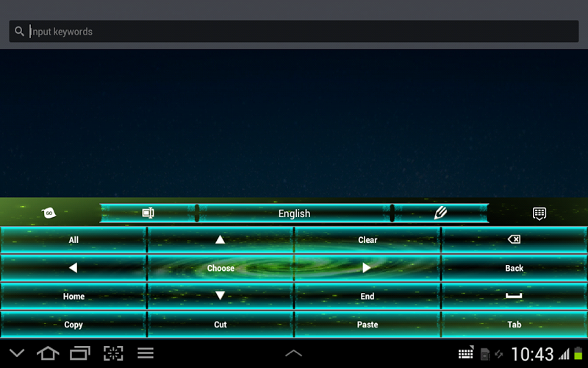Tap the right arrow key

pyautogui.click(x=367, y=268)
